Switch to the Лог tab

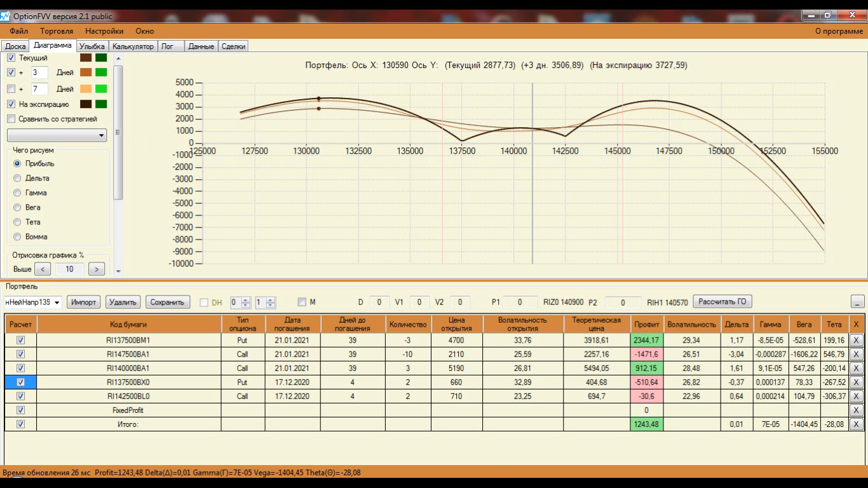(x=170, y=46)
